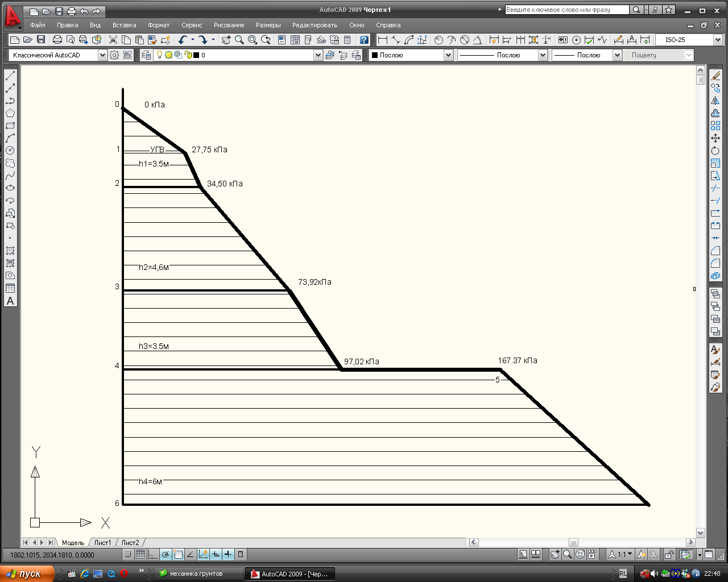This screenshot has width=728, height=582.
Task: Select the Polygon drawing tool
Action: (x=10, y=113)
